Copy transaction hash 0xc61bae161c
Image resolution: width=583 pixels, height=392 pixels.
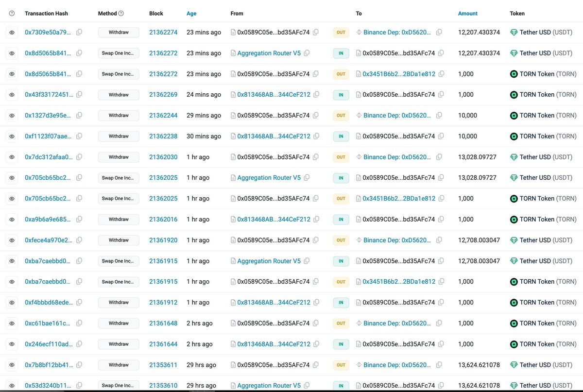pos(79,323)
